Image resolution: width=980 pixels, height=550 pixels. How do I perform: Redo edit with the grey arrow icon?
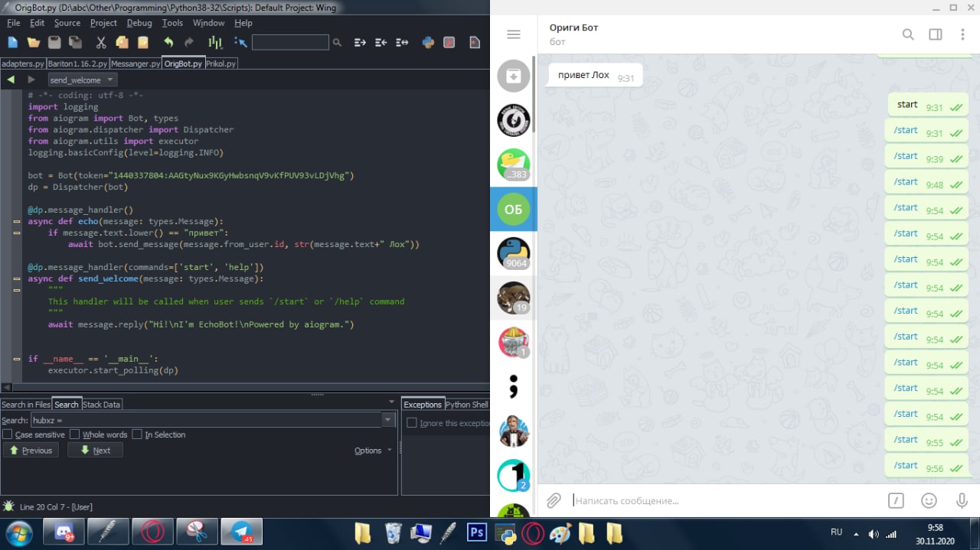click(189, 43)
